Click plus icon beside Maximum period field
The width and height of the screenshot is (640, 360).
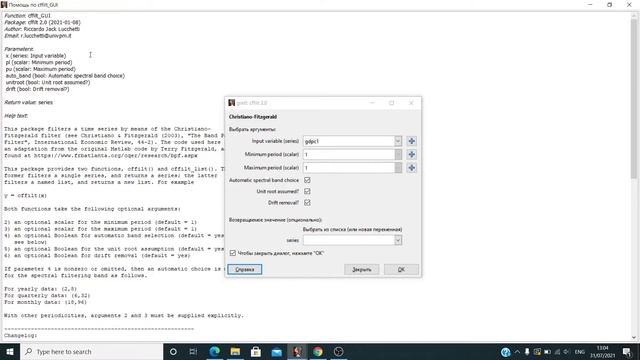click(411, 168)
